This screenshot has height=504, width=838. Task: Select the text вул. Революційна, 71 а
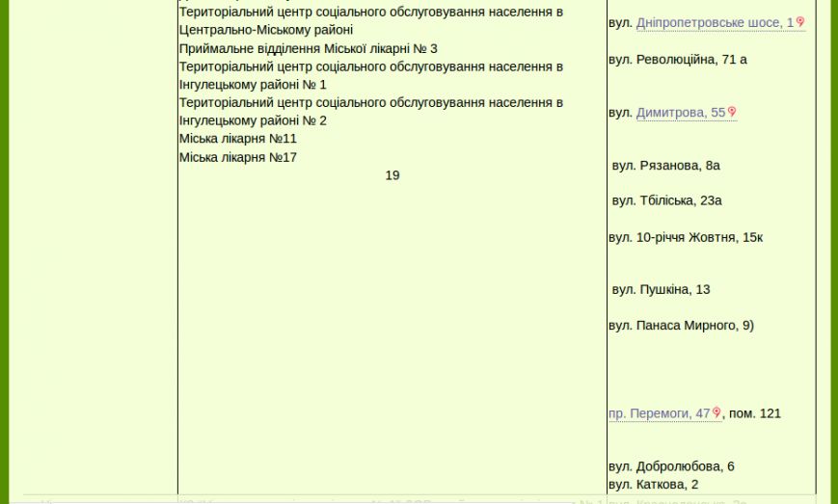coord(677,59)
